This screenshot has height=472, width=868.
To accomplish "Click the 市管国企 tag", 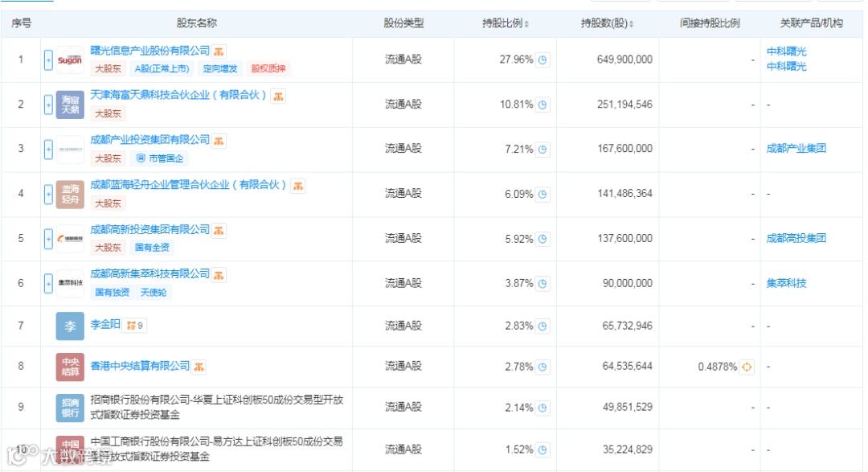I will tap(159, 158).
